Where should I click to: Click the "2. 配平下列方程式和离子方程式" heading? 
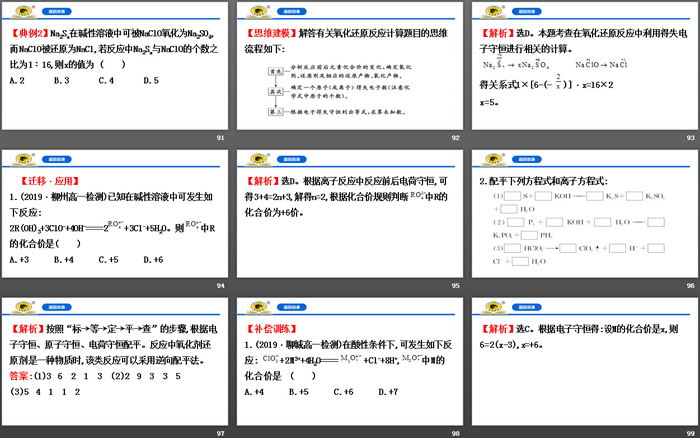tap(543, 181)
